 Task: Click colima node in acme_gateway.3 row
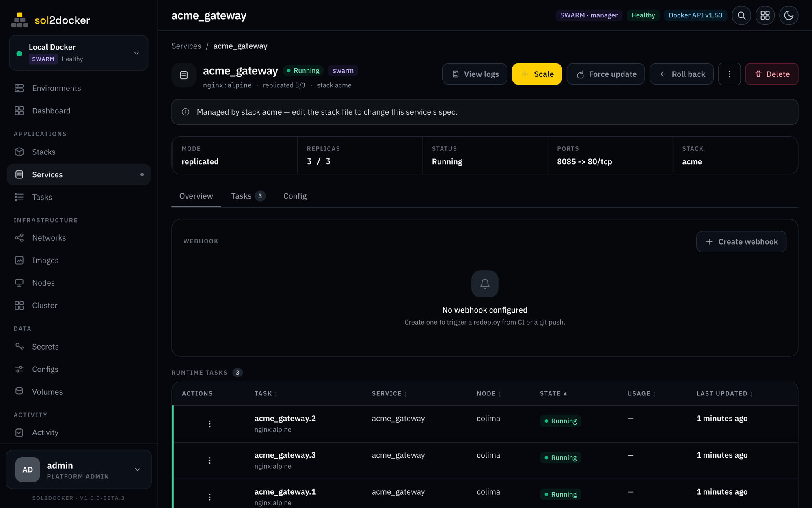488,455
